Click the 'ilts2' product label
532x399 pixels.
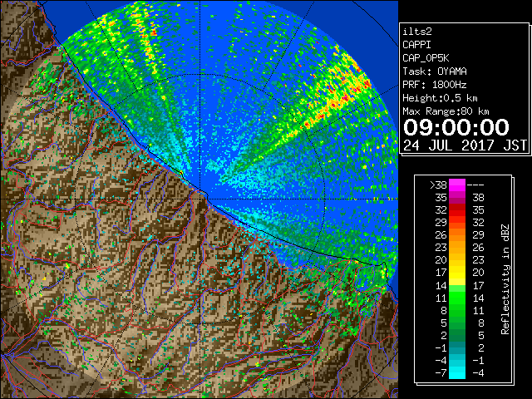[417, 32]
